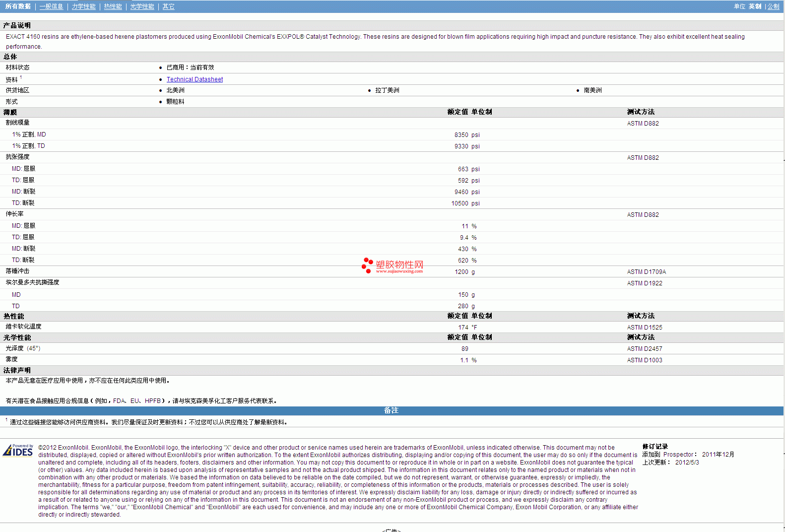
Task: Switch to the 其它 tab
Action: [x=169, y=6]
